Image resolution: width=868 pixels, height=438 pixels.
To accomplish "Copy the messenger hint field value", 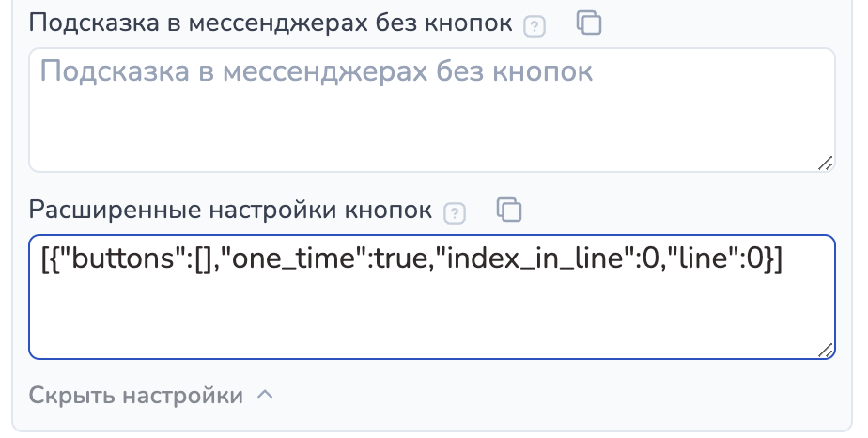I will 588,23.
